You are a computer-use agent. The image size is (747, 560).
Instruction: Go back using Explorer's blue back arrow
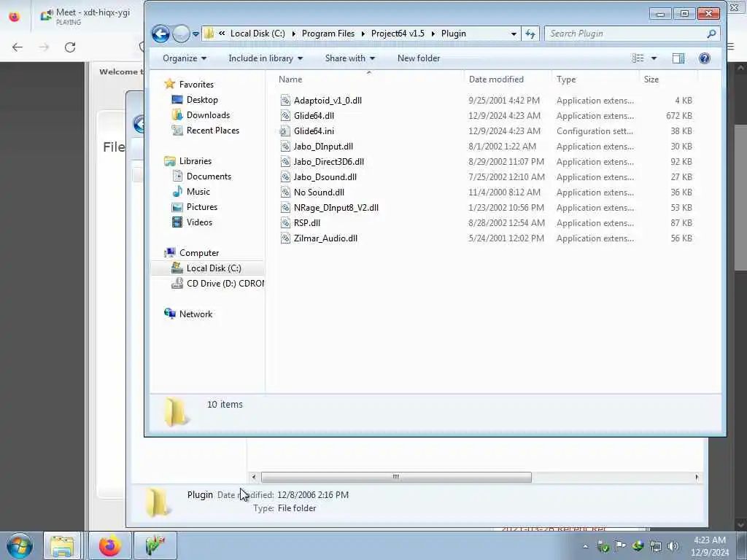(160, 34)
